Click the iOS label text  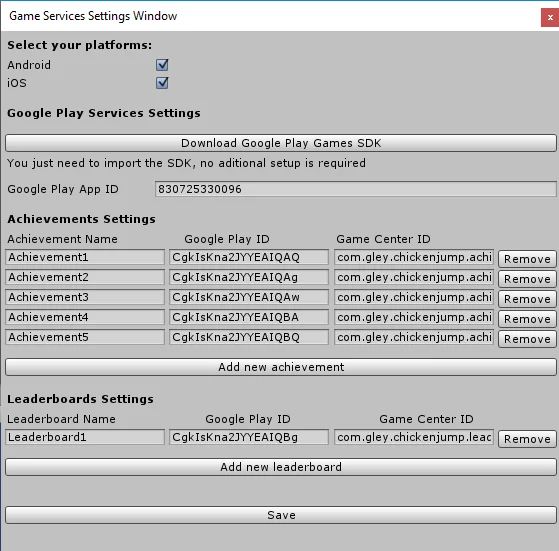point(17,83)
